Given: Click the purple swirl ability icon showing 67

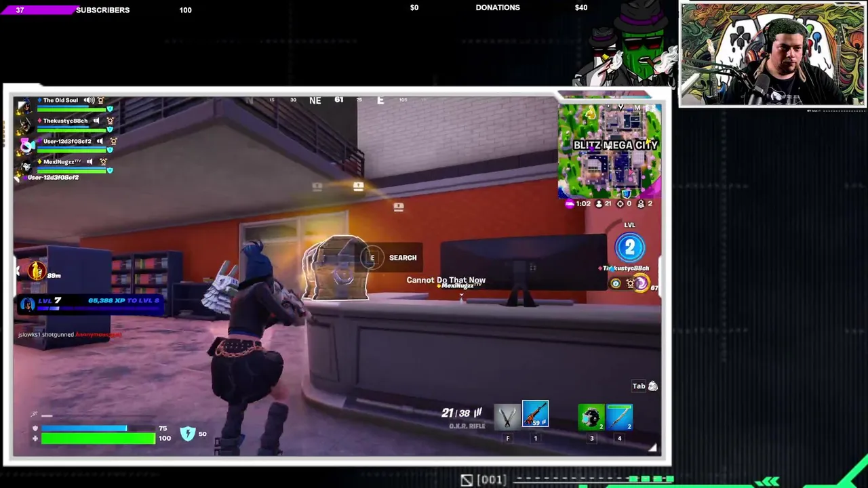Looking at the screenshot, I should [640, 283].
